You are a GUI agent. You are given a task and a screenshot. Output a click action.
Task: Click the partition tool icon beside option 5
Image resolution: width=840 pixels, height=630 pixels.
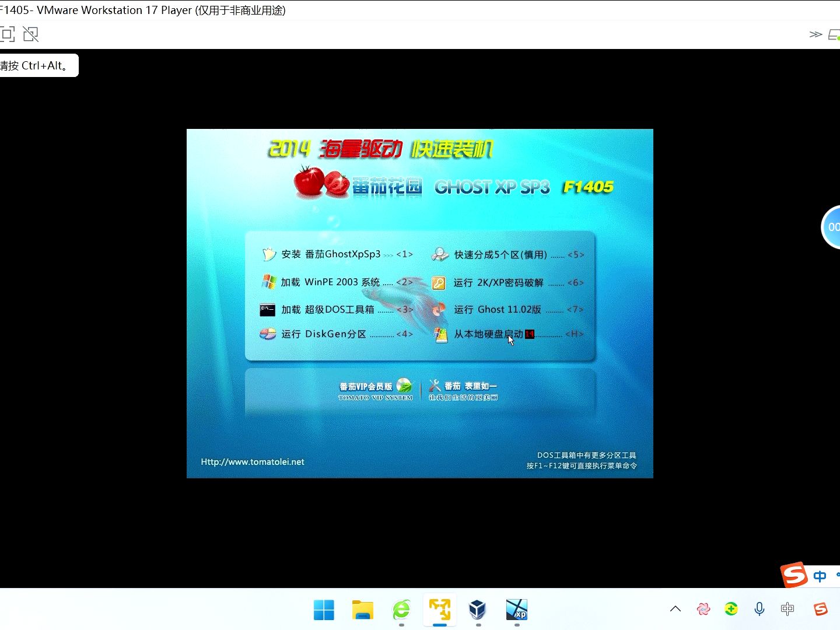[x=440, y=255]
